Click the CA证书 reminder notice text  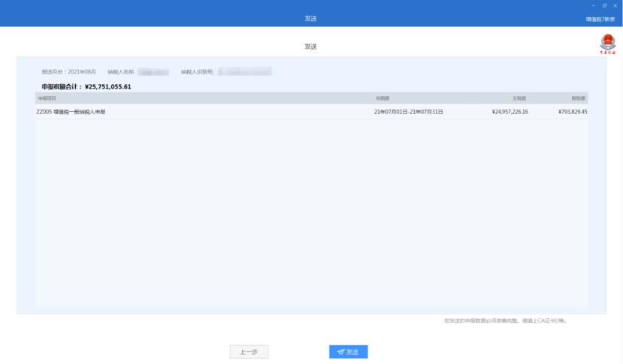coord(505,321)
